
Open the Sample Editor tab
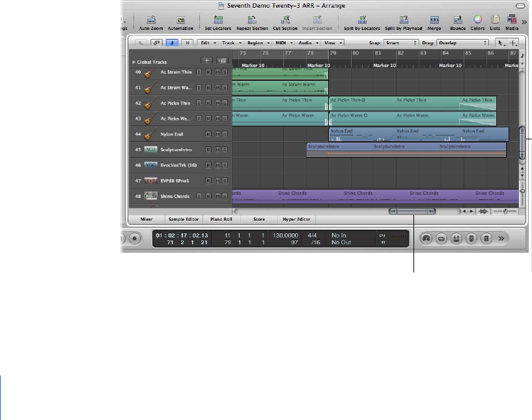tap(184, 219)
